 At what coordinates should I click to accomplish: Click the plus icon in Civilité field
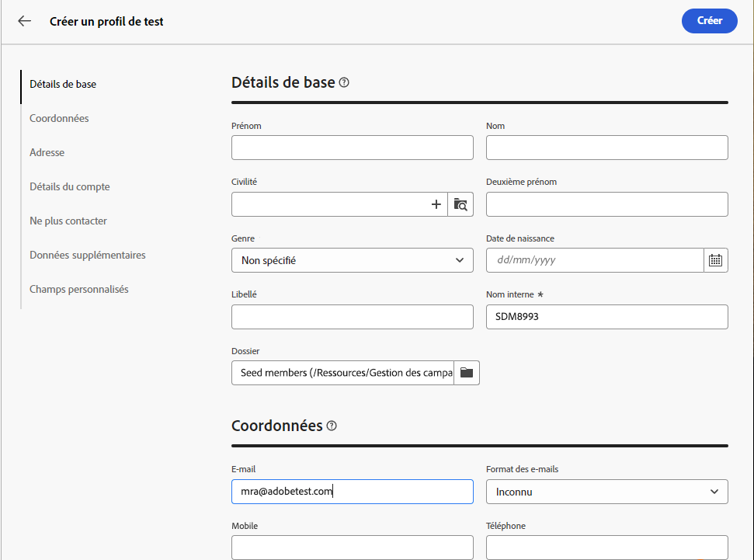436,204
